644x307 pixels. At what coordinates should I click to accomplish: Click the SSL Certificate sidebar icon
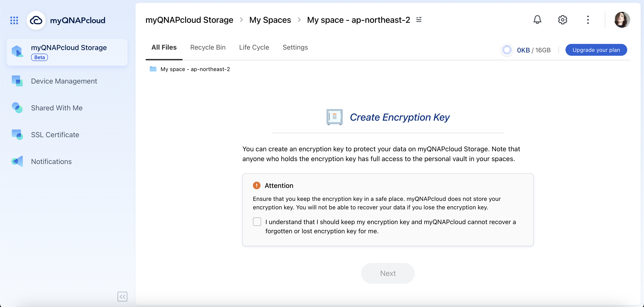17,135
